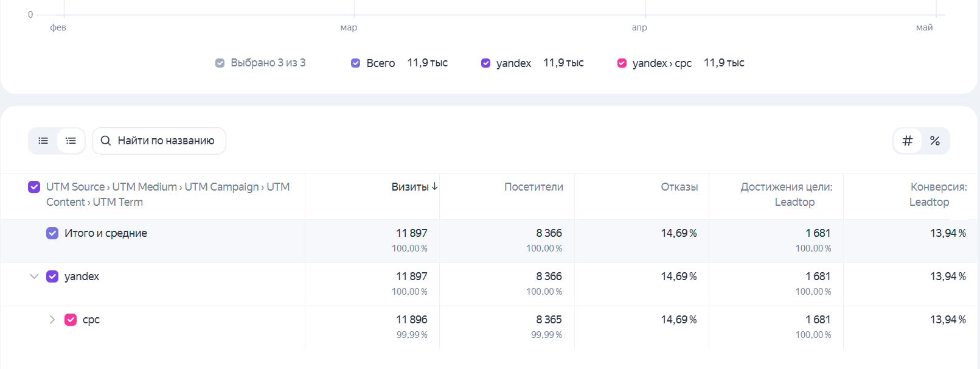Sort by 'Конверсия: Leadtop' column
Viewport: 980px width, 369px height.
pos(938,194)
